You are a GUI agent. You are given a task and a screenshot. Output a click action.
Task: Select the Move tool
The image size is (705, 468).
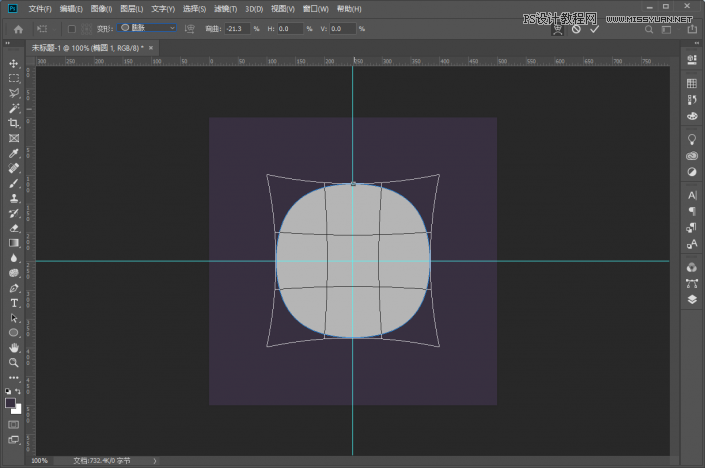click(13, 63)
